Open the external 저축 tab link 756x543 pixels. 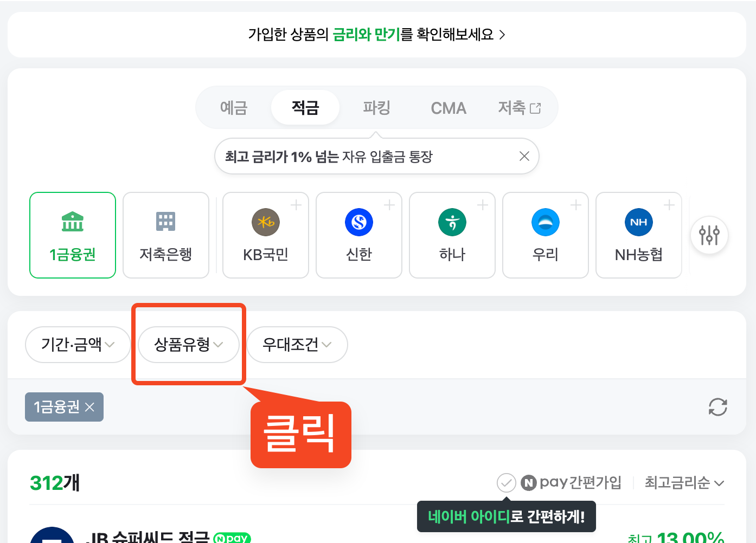[520, 107]
